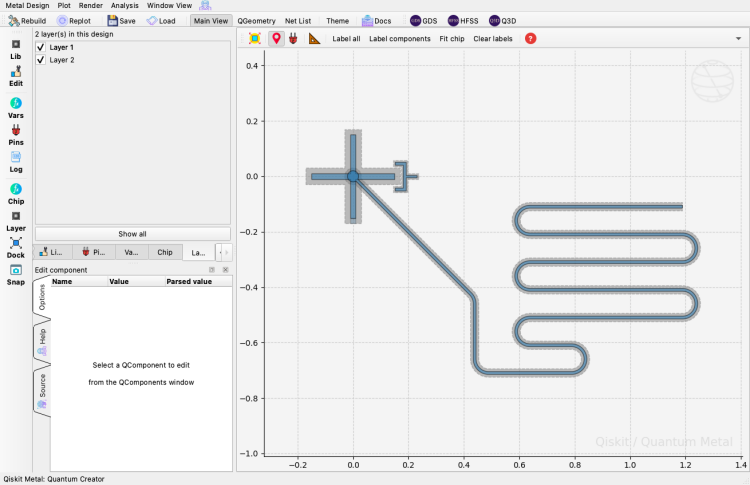
Task: Click the Show all button
Action: [x=132, y=234]
